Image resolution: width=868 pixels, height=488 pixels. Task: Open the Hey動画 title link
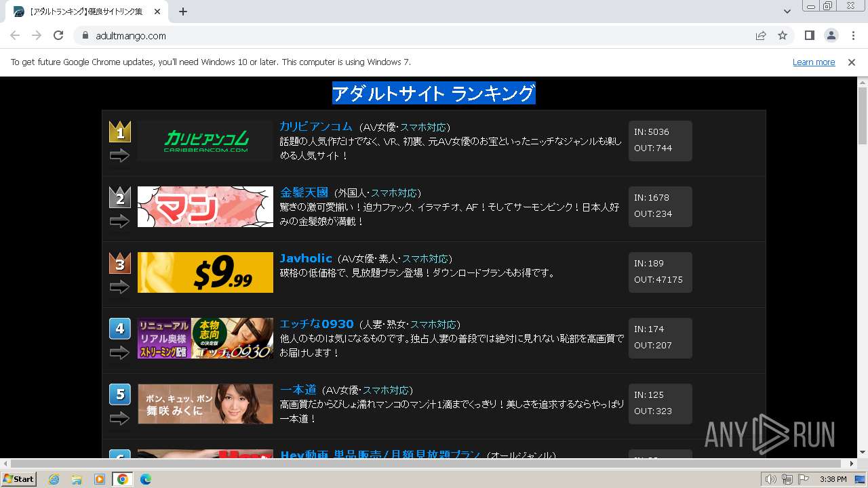380,453
